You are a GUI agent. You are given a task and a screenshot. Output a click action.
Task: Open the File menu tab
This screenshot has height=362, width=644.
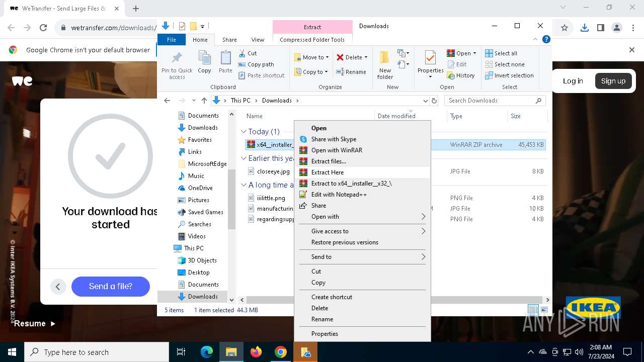(172, 40)
